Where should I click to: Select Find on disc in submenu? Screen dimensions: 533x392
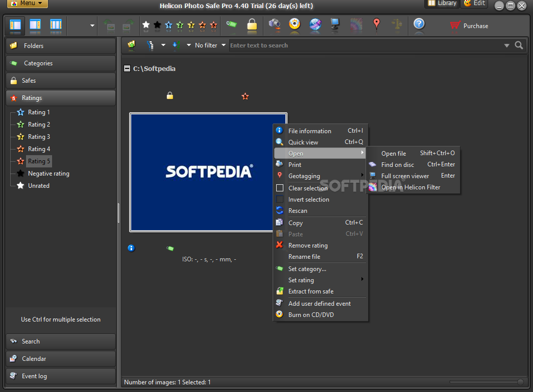(413, 164)
